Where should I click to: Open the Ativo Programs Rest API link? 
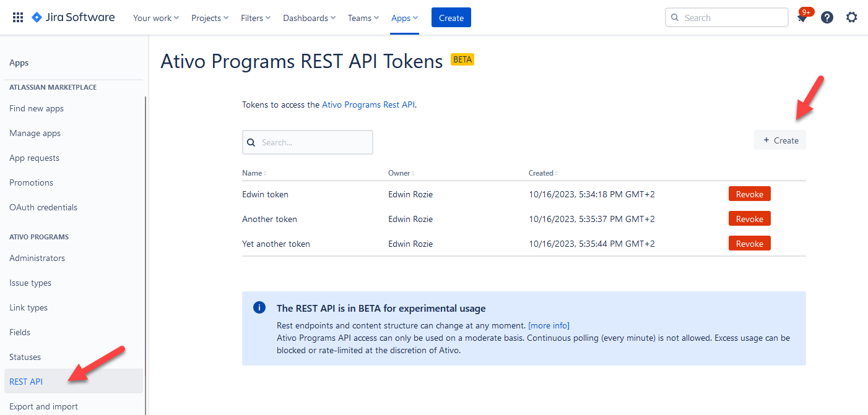point(368,105)
